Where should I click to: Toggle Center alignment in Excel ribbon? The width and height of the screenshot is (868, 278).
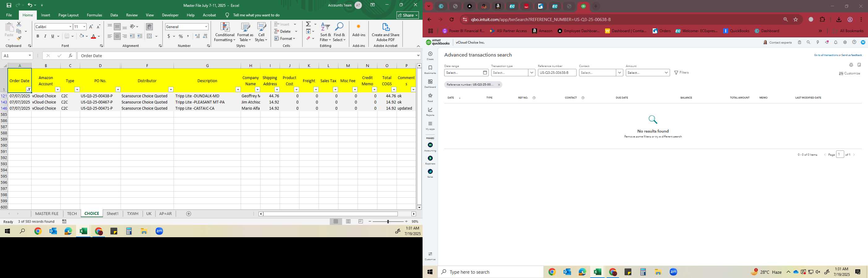117,36
